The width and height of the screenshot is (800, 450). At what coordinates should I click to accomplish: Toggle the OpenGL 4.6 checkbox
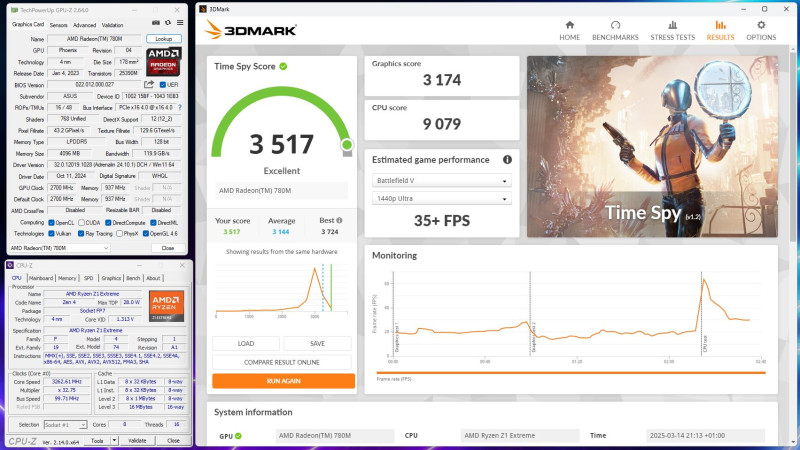pyautogui.click(x=146, y=234)
